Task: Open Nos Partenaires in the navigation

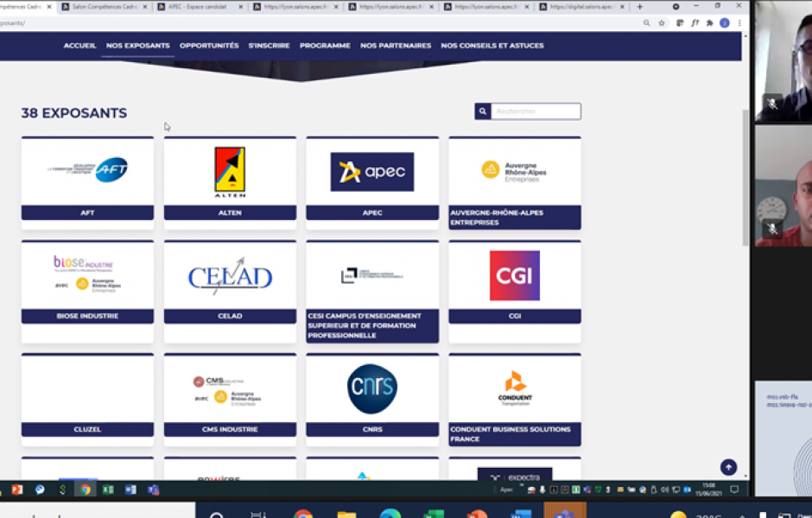Action: (396, 46)
